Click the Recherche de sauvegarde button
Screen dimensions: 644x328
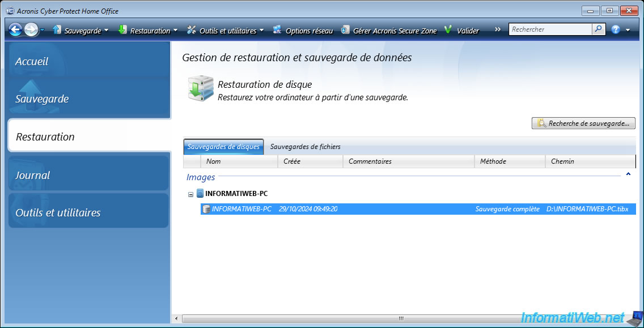(x=583, y=123)
